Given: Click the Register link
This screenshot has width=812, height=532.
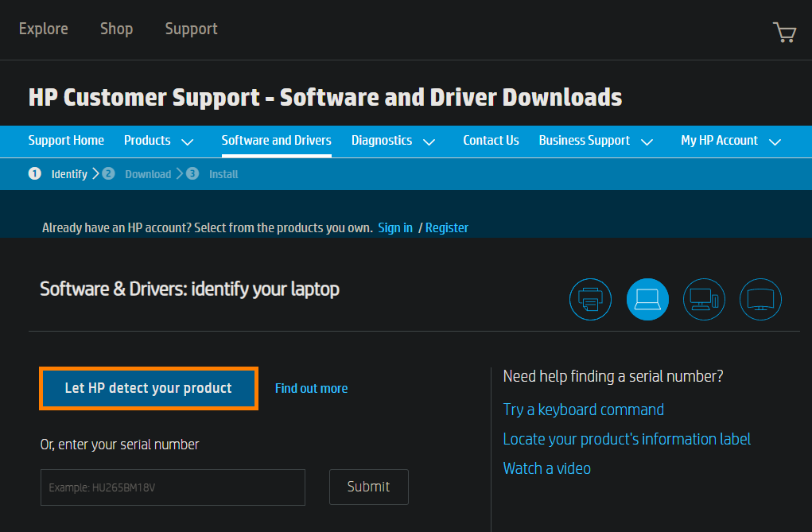Looking at the screenshot, I should tap(447, 228).
